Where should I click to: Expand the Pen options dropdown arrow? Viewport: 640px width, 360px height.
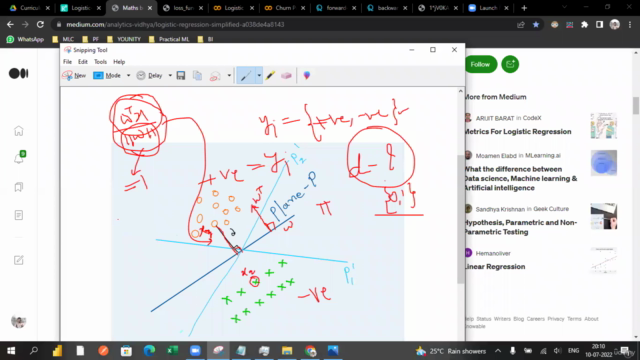[x=259, y=76]
